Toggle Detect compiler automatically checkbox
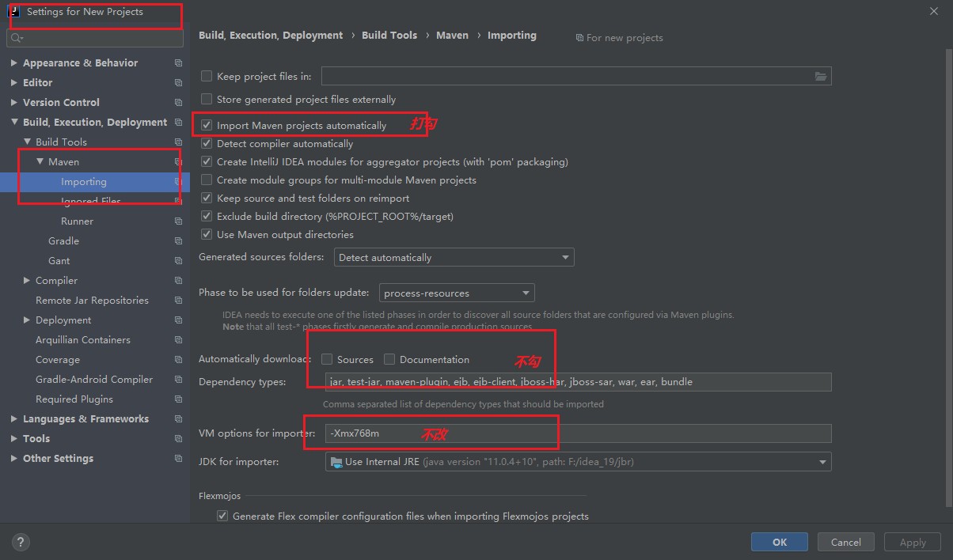The width and height of the screenshot is (953, 560). (207, 144)
